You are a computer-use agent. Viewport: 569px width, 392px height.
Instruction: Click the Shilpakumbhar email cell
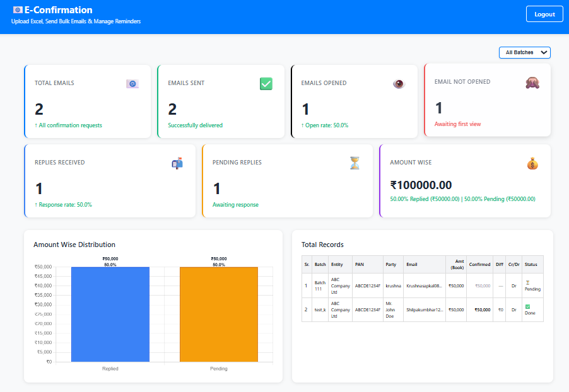coord(424,309)
